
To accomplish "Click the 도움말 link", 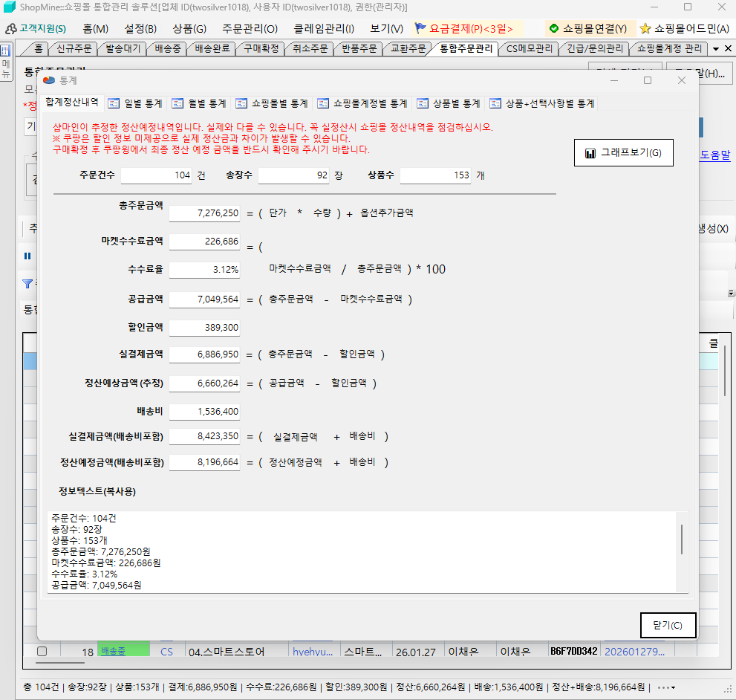I will pos(714,155).
